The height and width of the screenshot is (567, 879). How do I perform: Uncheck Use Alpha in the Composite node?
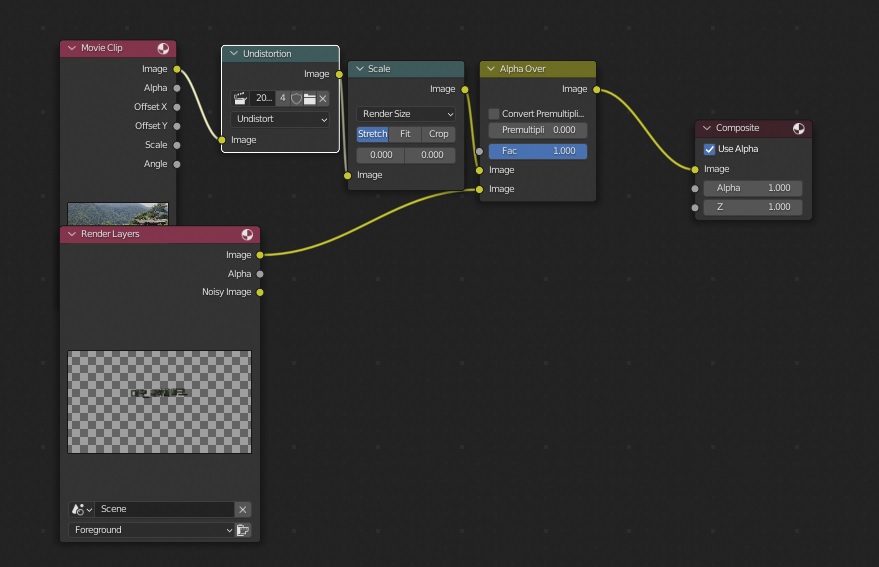(709, 149)
